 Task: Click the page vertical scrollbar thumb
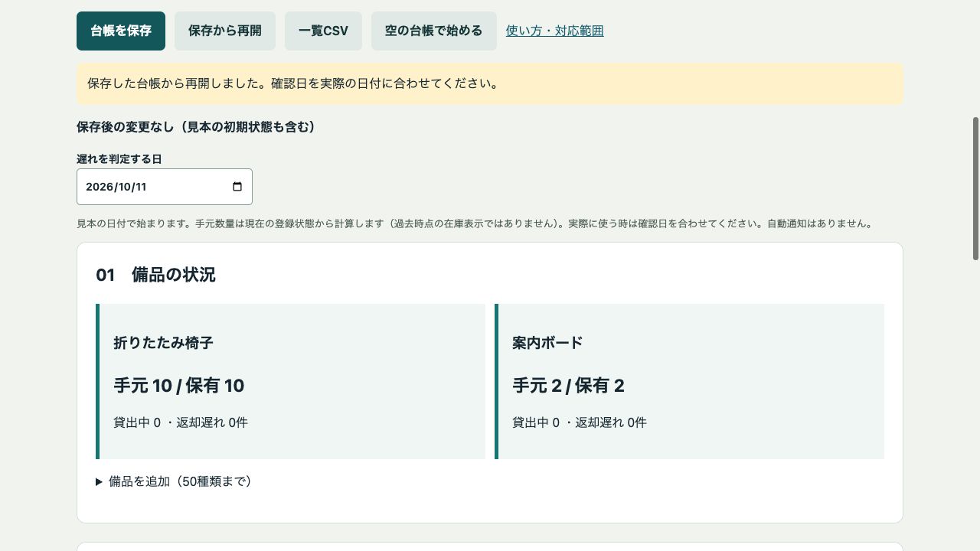tap(975, 188)
